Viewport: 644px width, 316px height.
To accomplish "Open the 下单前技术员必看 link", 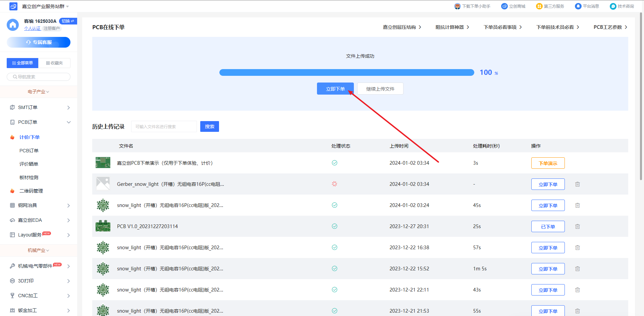I will click(557, 27).
